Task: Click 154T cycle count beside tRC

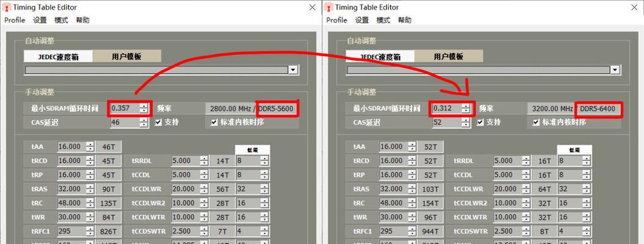Action: click(430, 203)
